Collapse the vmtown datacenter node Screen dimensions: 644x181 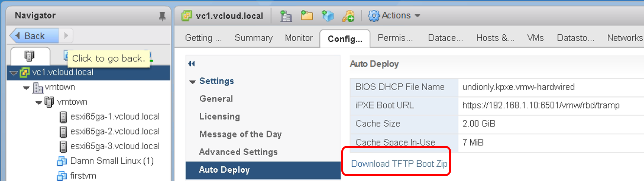click(x=26, y=88)
